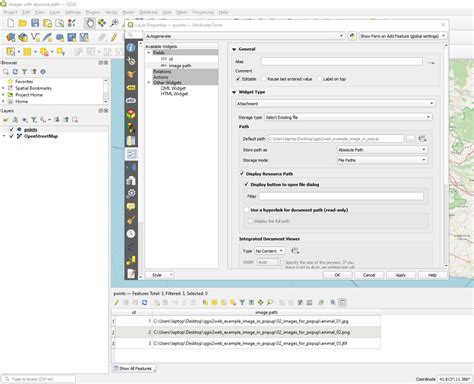Open the Information tab icon in Layer Properties
Image resolution: width=474 pixels, height=384 pixels.
click(x=131, y=48)
